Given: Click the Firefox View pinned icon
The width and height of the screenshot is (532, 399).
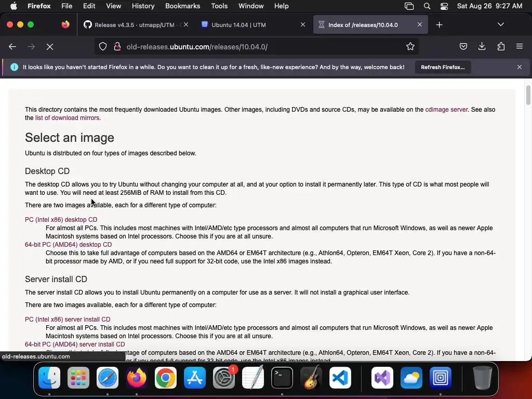Looking at the screenshot, I should point(65,24).
